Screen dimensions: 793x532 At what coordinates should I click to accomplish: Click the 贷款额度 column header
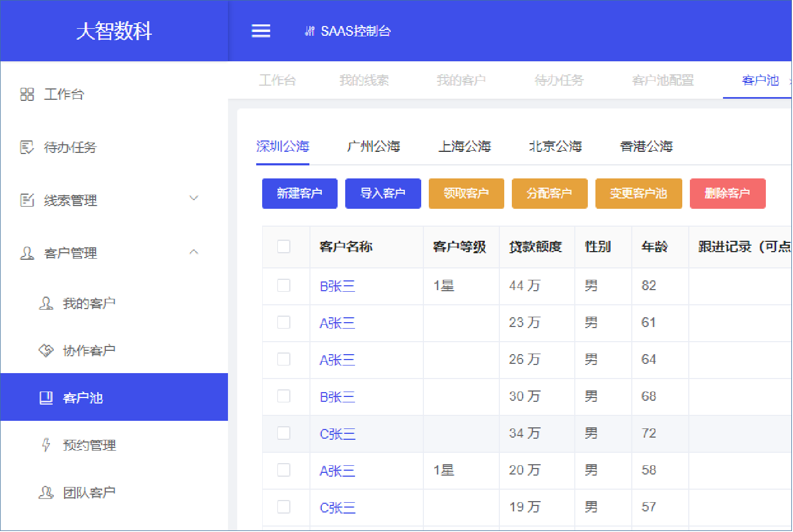(x=535, y=247)
